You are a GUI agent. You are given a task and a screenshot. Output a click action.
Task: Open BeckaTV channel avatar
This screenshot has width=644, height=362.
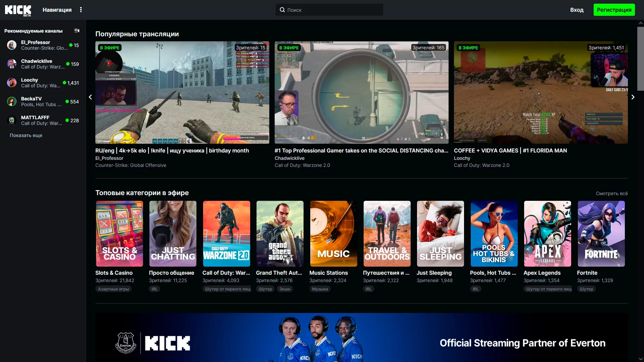tap(12, 101)
